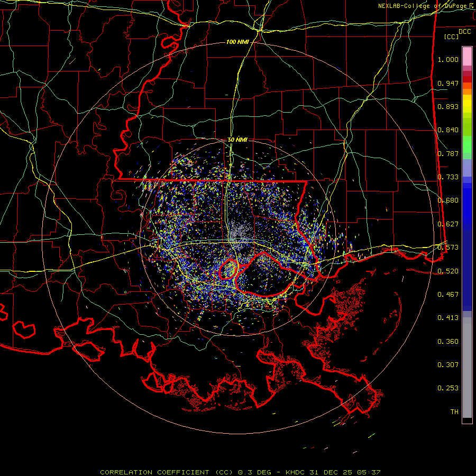Select the 0.680 scale value
The height and width of the screenshot is (476, 476).
(448, 200)
